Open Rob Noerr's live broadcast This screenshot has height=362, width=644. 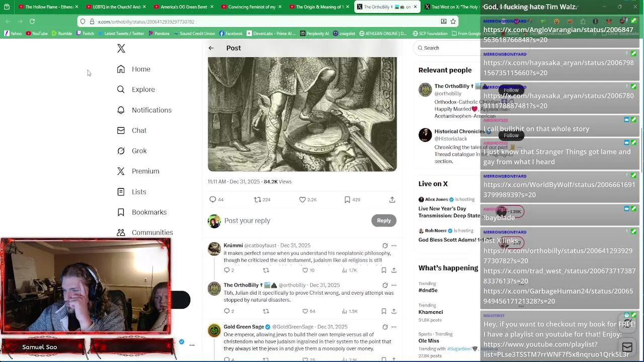(x=449, y=235)
